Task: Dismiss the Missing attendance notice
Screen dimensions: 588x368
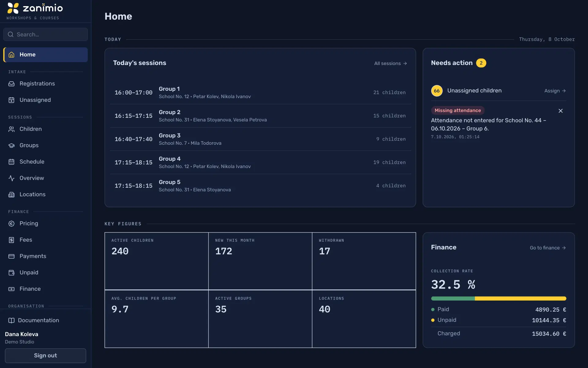Action: 560,111
